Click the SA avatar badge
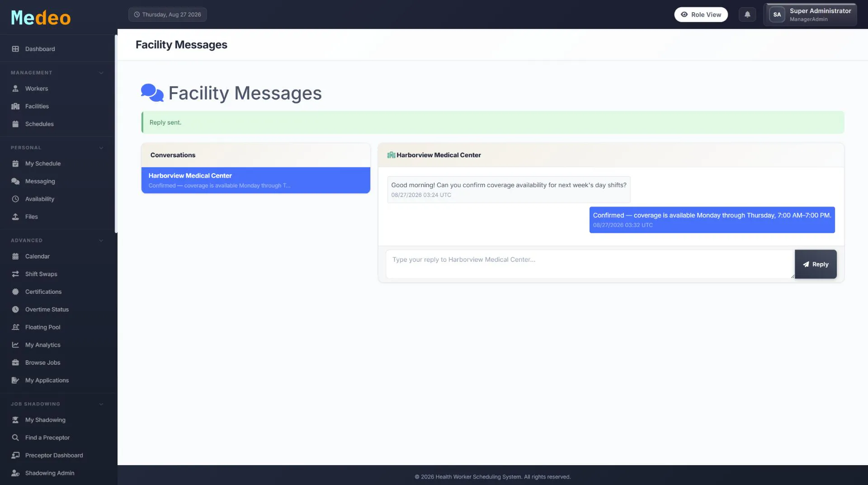 coord(777,14)
